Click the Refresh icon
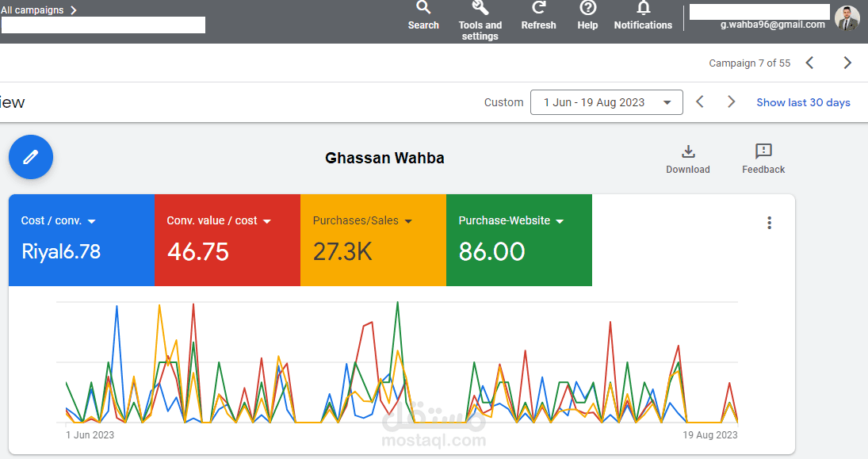Viewport: 868px width, 459px height. coord(538,9)
